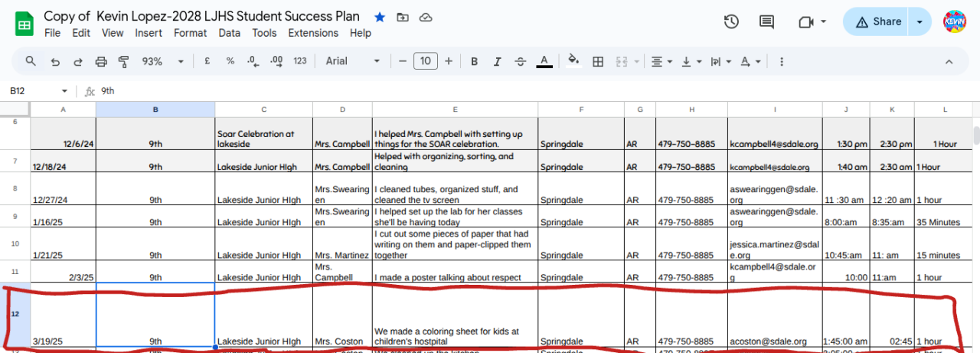Select column E header
This screenshot has height=353, width=980.
point(455,109)
